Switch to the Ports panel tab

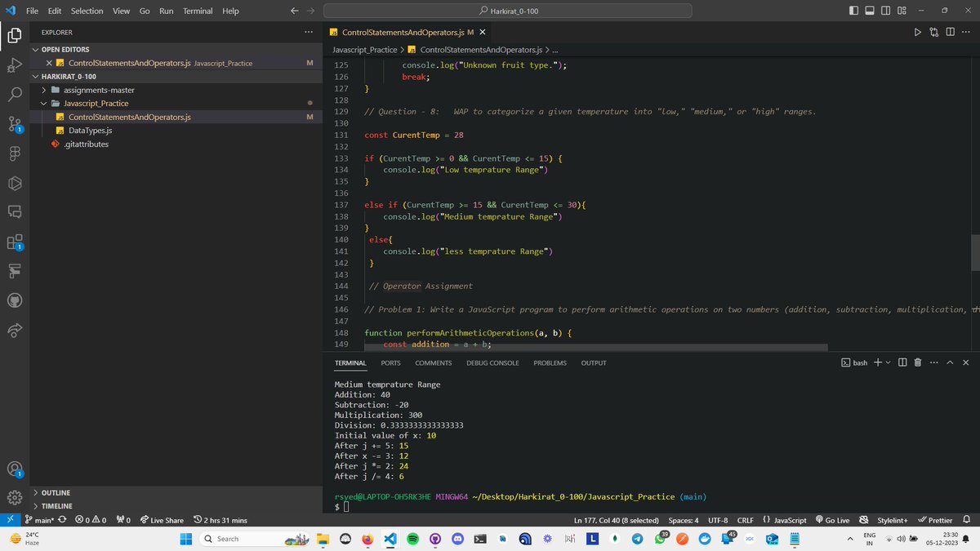pos(390,362)
